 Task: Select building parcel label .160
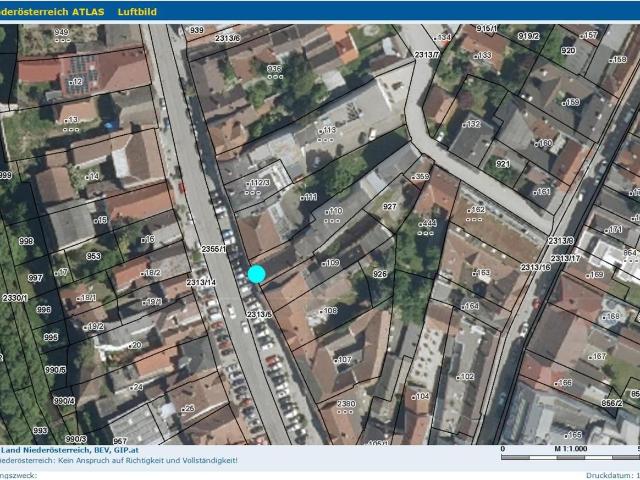543,143
